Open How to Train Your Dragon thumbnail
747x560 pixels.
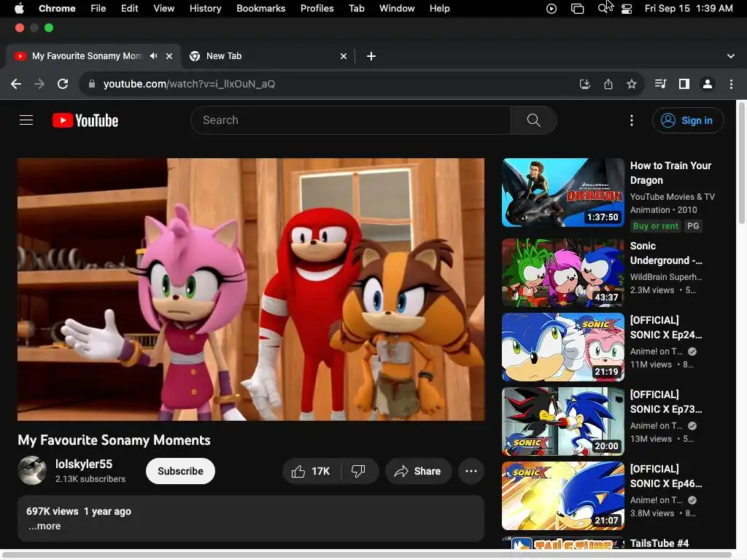click(562, 192)
